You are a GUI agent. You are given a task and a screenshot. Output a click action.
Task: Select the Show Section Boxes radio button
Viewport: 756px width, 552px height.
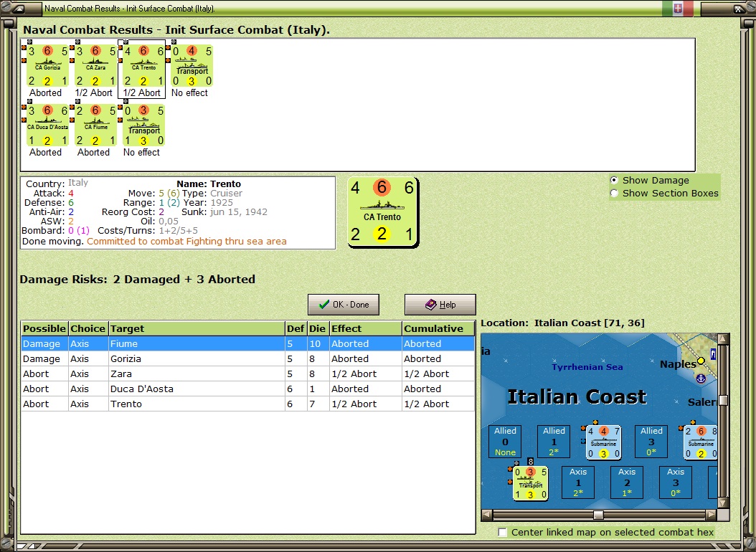click(x=614, y=193)
